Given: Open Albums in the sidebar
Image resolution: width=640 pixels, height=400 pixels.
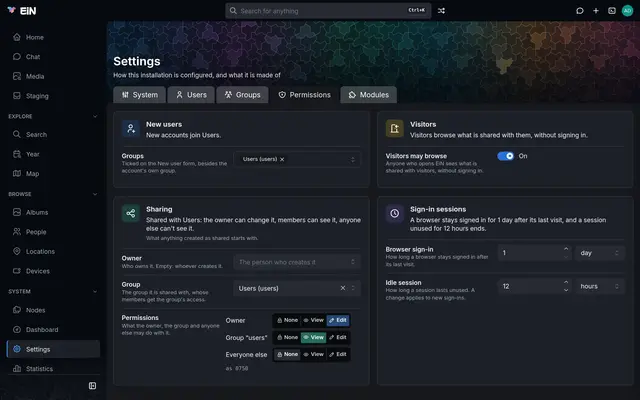Looking at the screenshot, I should pyautogui.click(x=53, y=212).
